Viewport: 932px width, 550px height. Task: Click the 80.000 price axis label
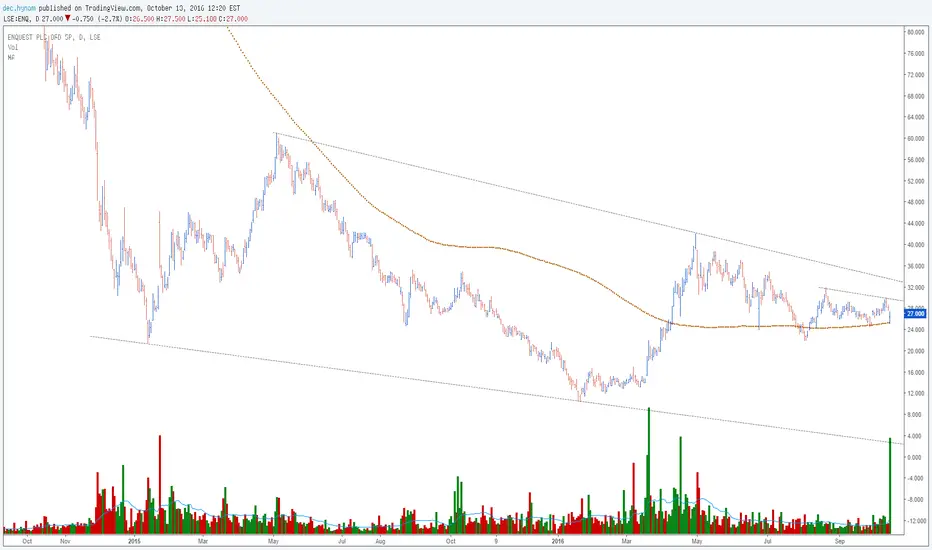click(915, 32)
